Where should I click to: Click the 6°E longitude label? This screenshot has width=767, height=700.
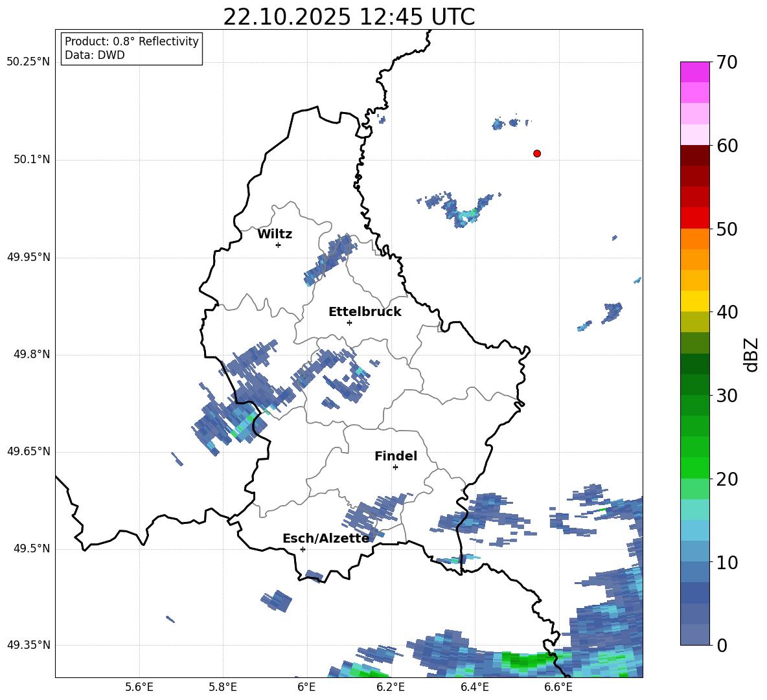[306, 687]
